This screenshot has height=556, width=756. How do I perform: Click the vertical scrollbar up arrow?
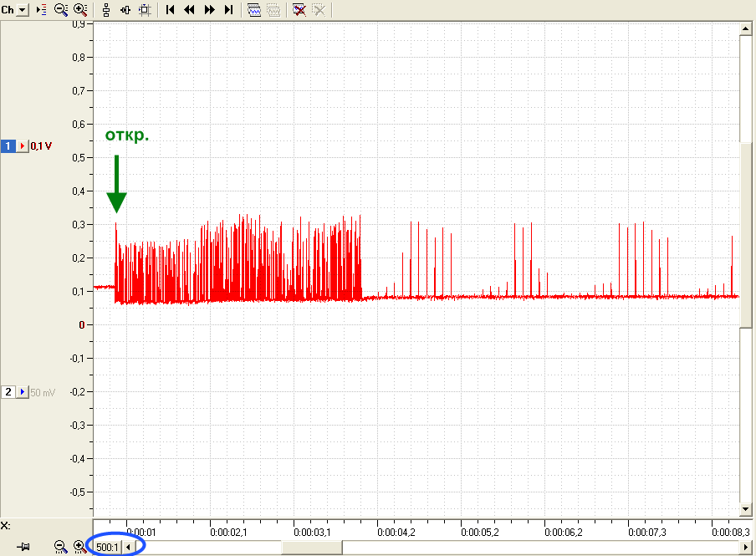point(745,29)
